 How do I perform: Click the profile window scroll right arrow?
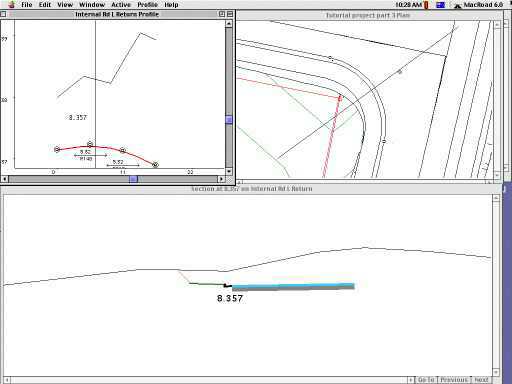pos(222,179)
